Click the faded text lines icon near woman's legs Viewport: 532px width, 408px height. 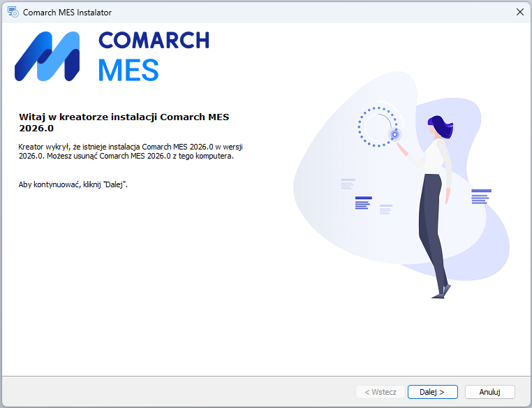click(x=386, y=210)
